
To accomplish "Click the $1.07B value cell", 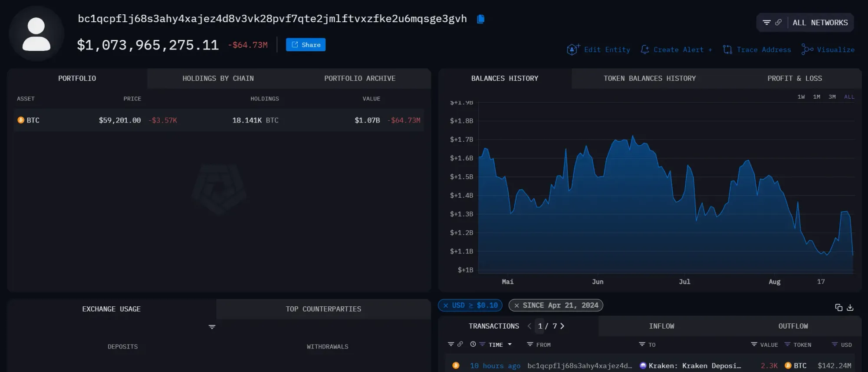I will [367, 120].
